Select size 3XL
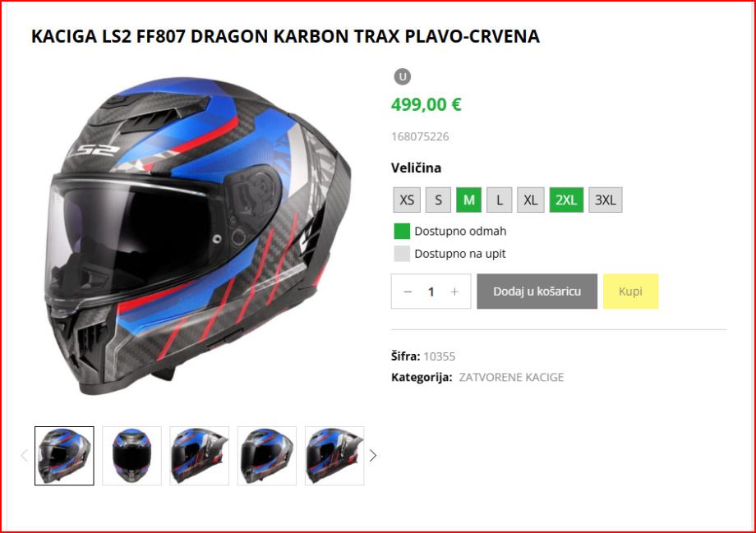 tap(605, 200)
